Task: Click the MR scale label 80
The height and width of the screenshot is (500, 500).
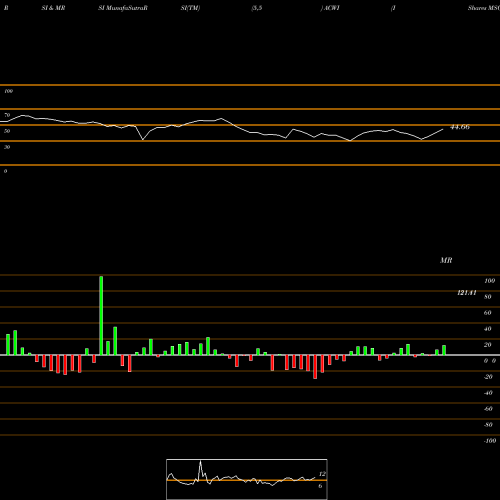Action: point(488,297)
